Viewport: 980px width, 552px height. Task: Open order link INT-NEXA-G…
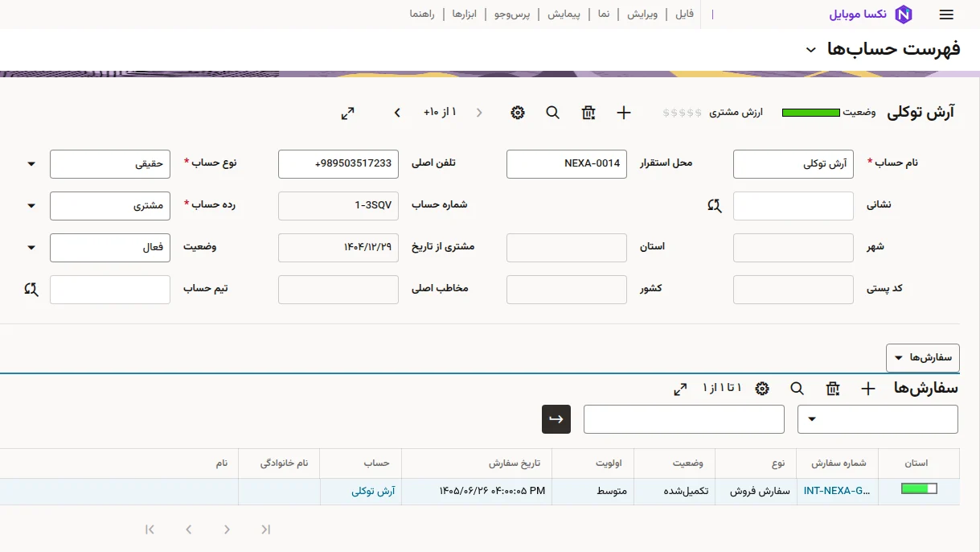click(x=837, y=491)
